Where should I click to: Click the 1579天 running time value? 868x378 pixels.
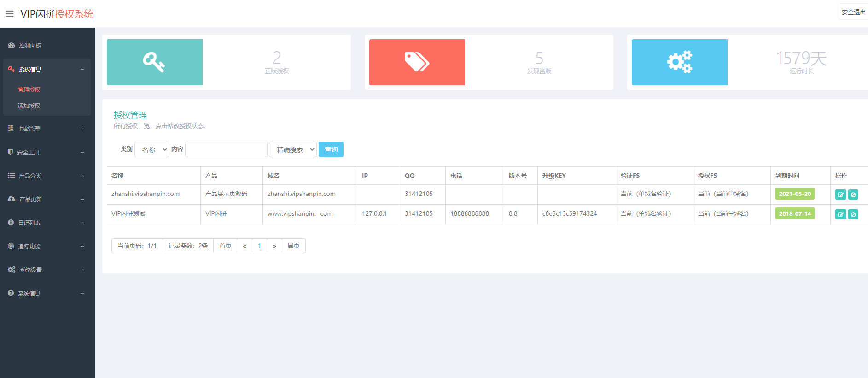pos(801,58)
